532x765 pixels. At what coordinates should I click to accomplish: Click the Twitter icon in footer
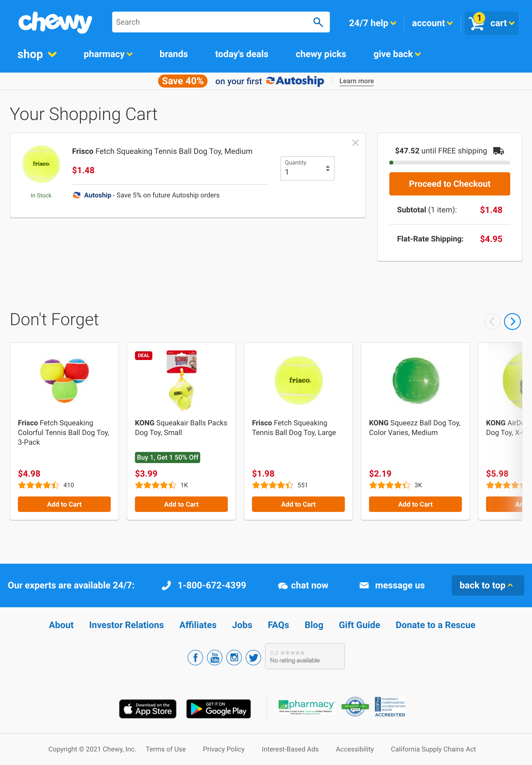click(x=253, y=657)
